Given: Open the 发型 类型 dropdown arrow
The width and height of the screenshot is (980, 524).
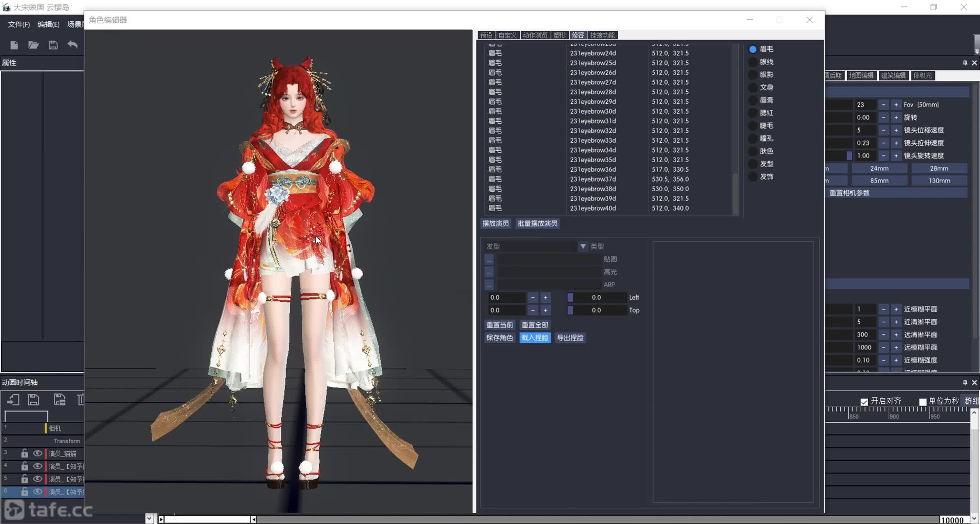Looking at the screenshot, I should (x=583, y=246).
